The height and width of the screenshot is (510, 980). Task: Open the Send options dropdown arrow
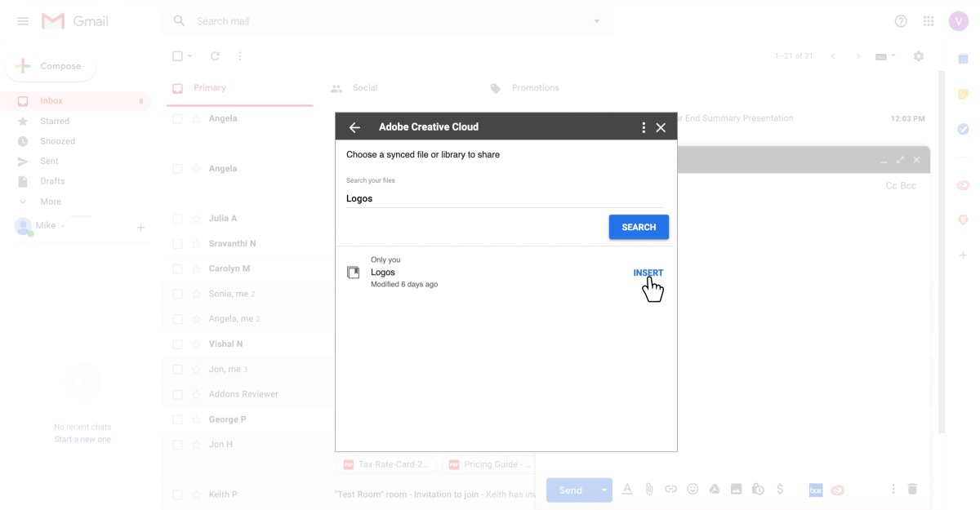[604, 490]
